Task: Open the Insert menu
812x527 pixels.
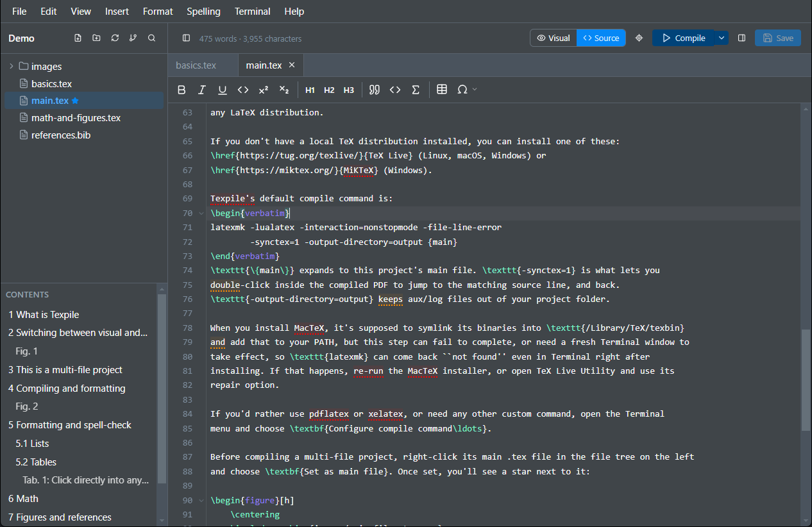Action: point(117,12)
